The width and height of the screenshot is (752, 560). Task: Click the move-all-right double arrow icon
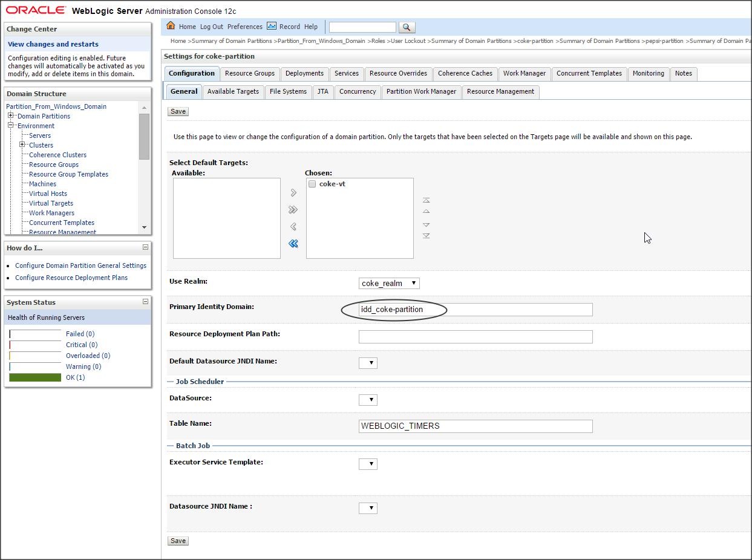click(x=293, y=210)
